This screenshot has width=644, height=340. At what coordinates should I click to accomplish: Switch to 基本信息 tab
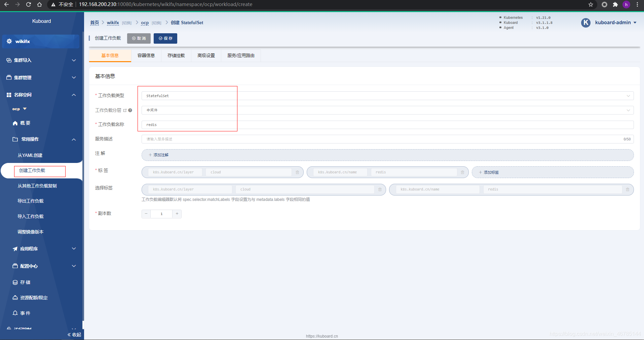point(110,55)
